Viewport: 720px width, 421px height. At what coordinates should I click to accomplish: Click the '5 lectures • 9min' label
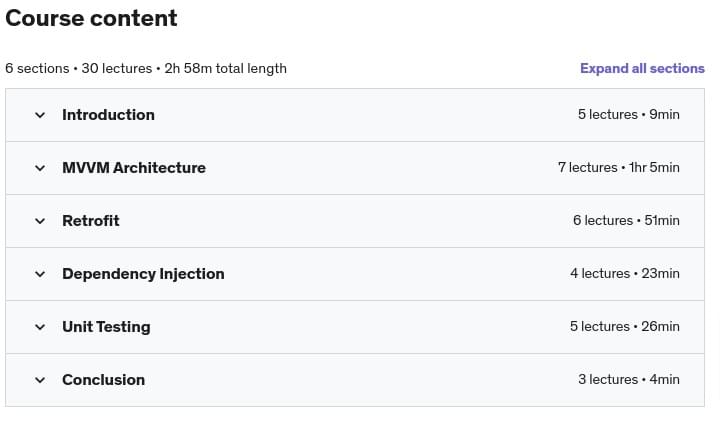[628, 115]
